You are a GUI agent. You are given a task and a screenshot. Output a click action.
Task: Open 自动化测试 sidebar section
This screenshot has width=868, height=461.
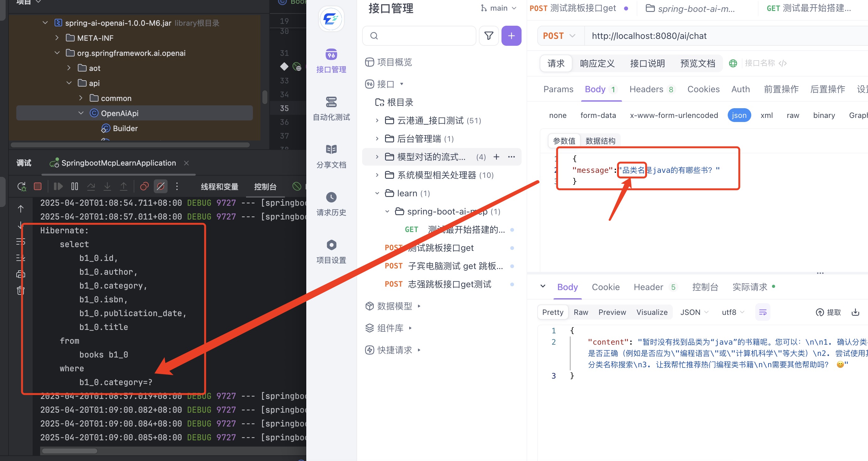point(331,109)
